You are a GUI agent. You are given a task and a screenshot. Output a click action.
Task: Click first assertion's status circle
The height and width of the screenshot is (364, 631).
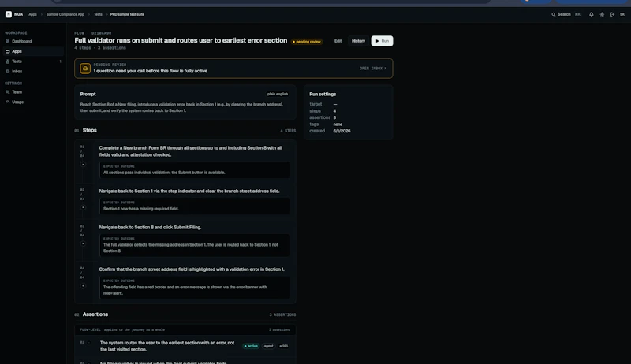coord(89,343)
